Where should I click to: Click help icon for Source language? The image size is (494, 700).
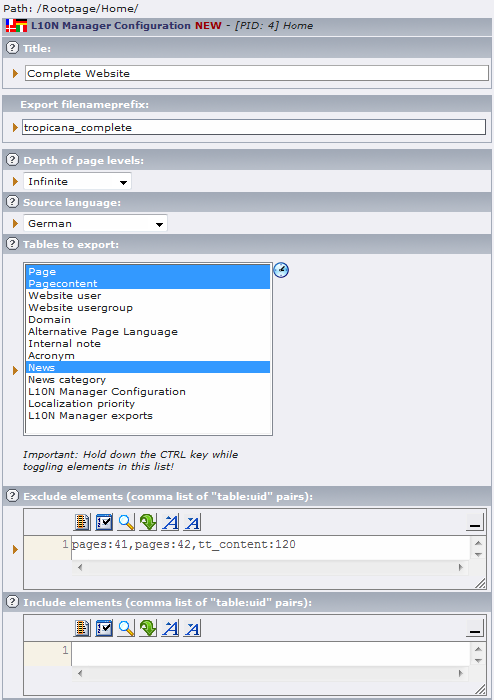[x=13, y=202]
